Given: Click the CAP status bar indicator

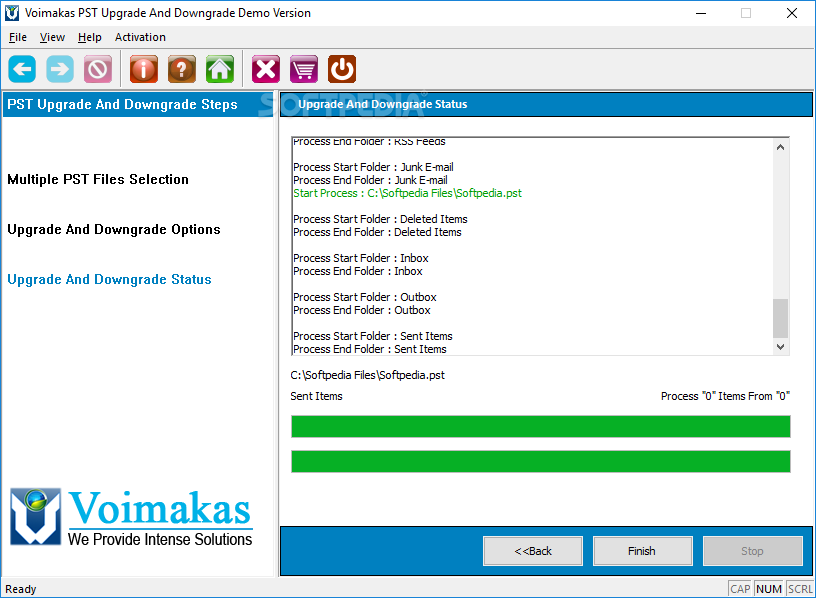Looking at the screenshot, I should 740,589.
